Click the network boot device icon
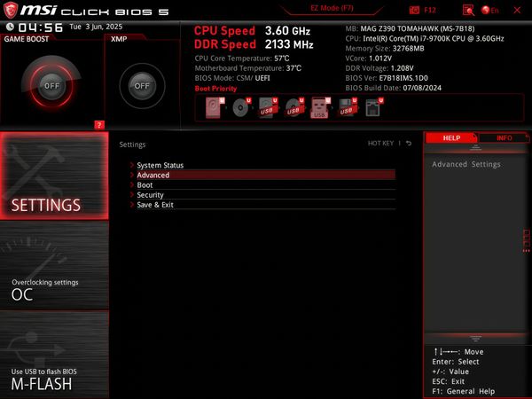 pos(373,108)
